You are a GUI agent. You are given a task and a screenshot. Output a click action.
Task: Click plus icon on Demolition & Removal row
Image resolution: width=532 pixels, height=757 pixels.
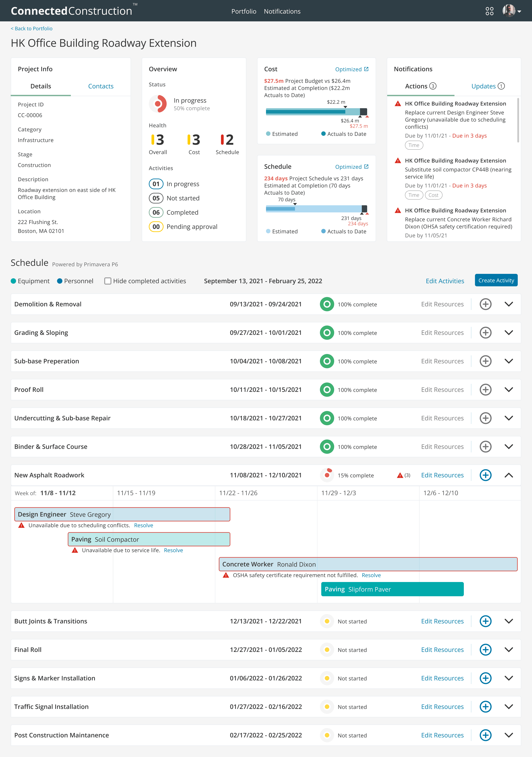pos(485,304)
